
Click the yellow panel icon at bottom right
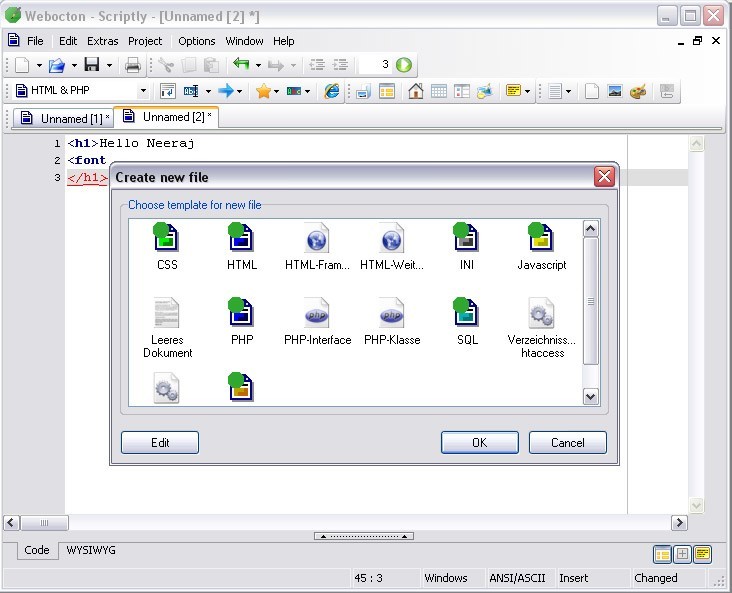(702, 554)
